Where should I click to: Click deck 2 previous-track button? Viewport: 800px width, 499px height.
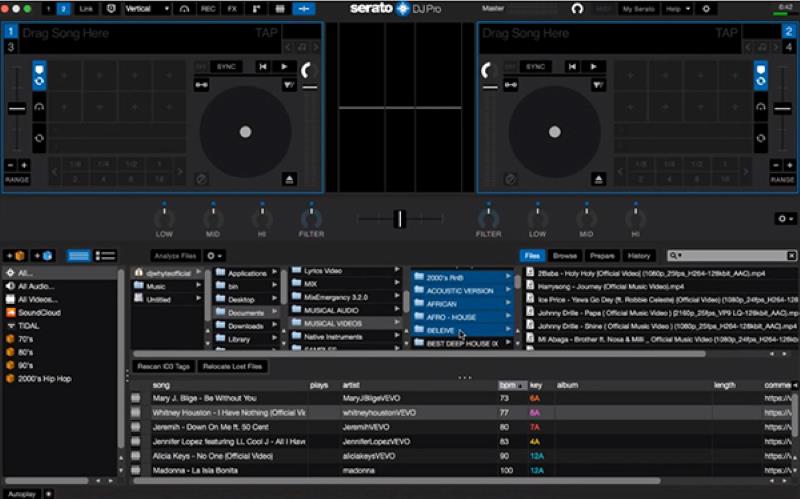pyautogui.click(x=572, y=66)
